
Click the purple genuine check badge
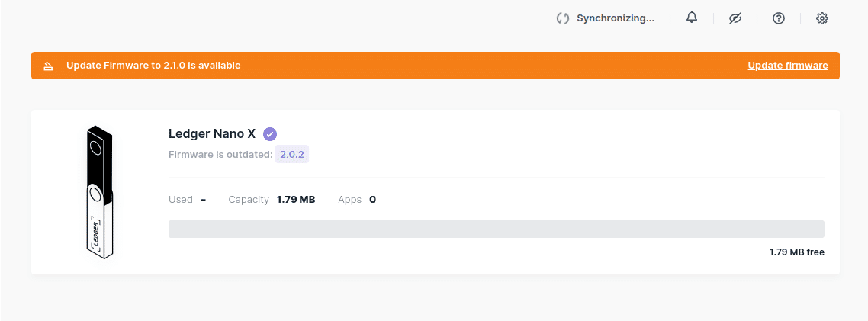pyautogui.click(x=269, y=134)
